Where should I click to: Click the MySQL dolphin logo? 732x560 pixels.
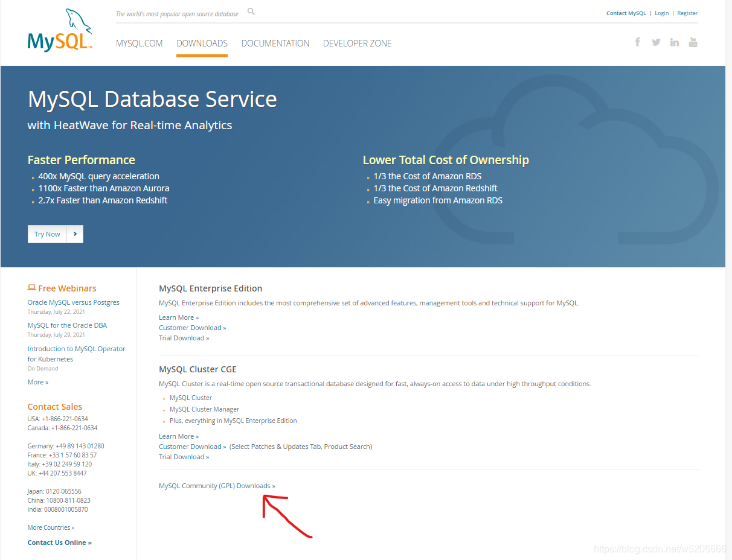tap(60, 30)
